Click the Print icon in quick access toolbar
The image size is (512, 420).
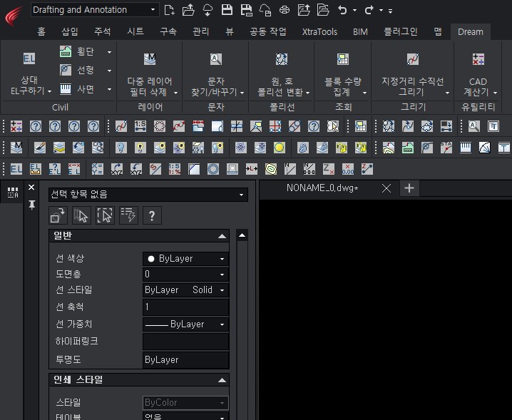tap(285, 10)
